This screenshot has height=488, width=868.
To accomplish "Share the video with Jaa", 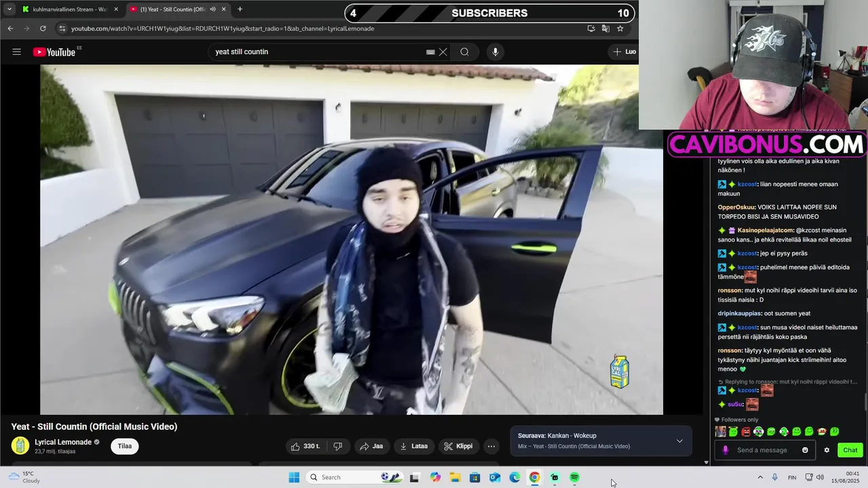I will pyautogui.click(x=372, y=446).
